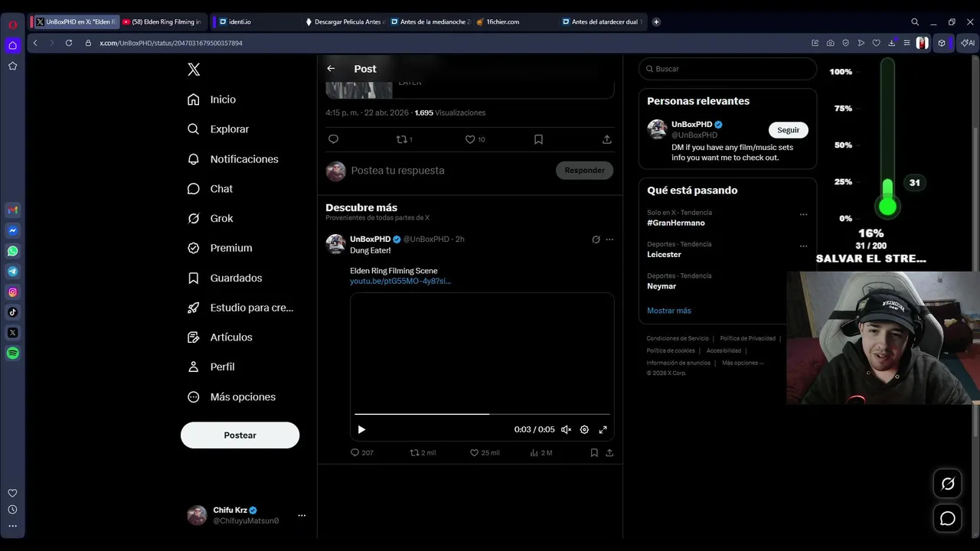Expand Más opciones in footer links
The height and width of the screenshot is (551, 980).
coord(743,363)
